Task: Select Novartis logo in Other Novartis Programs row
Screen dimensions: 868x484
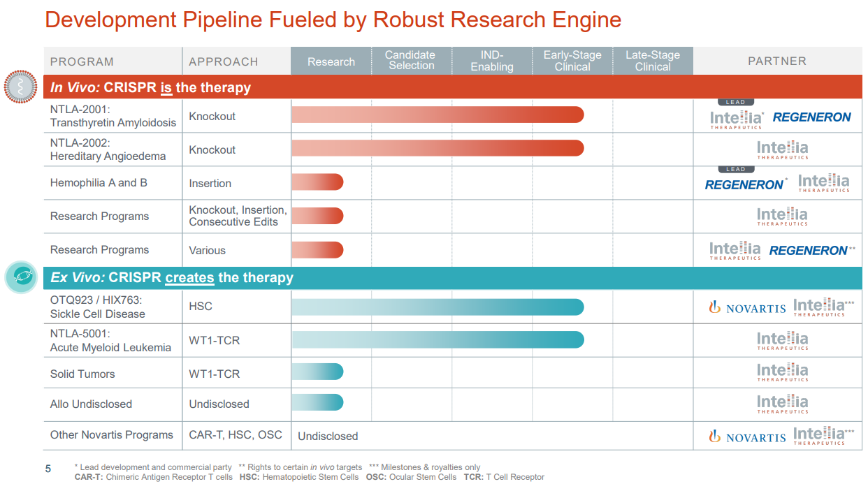Action: [x=747, y=437]
